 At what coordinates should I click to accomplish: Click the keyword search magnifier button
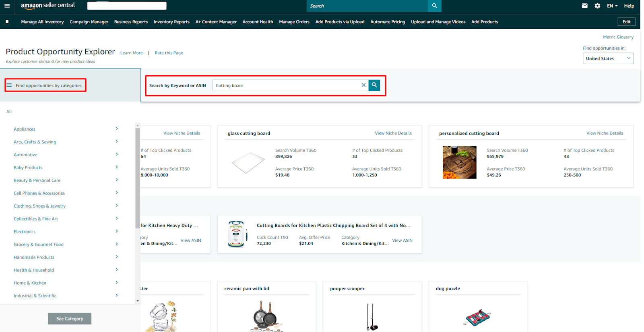click(374, 85)
